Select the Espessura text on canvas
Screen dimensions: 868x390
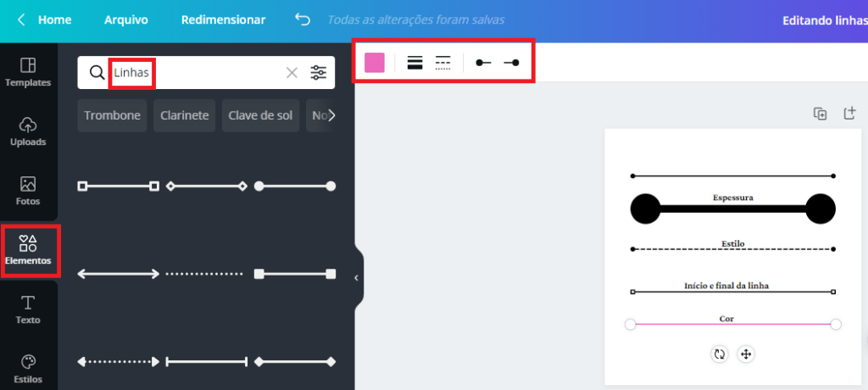733,198
